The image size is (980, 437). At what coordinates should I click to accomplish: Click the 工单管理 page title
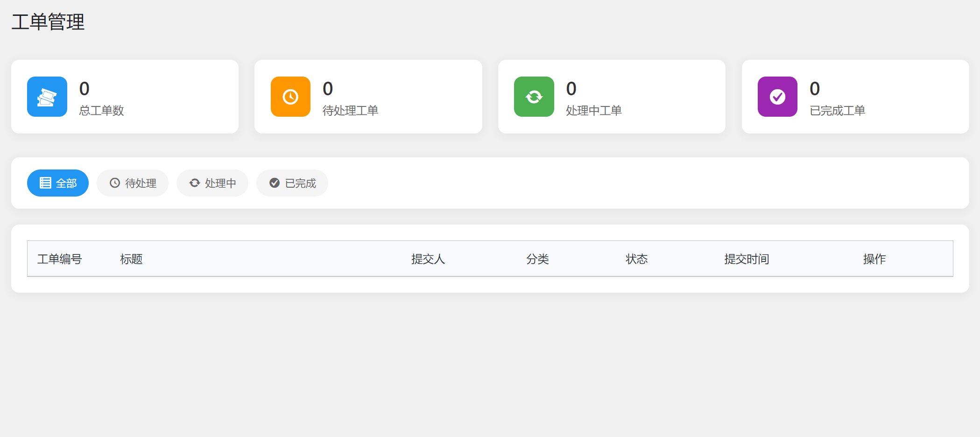48,22
